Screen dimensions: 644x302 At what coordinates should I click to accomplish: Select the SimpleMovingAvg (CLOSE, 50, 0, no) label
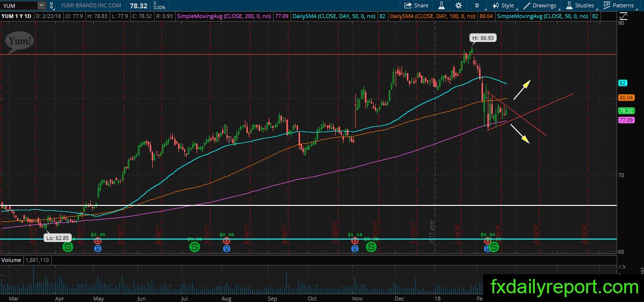click(x=542, y=16)
